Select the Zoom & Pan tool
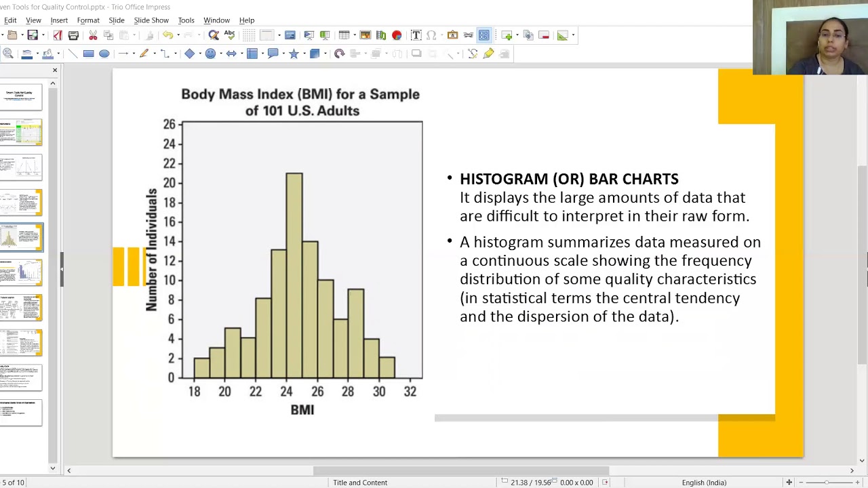The height and width of the screenshot is (488, 868). click(x=7, y=54)
